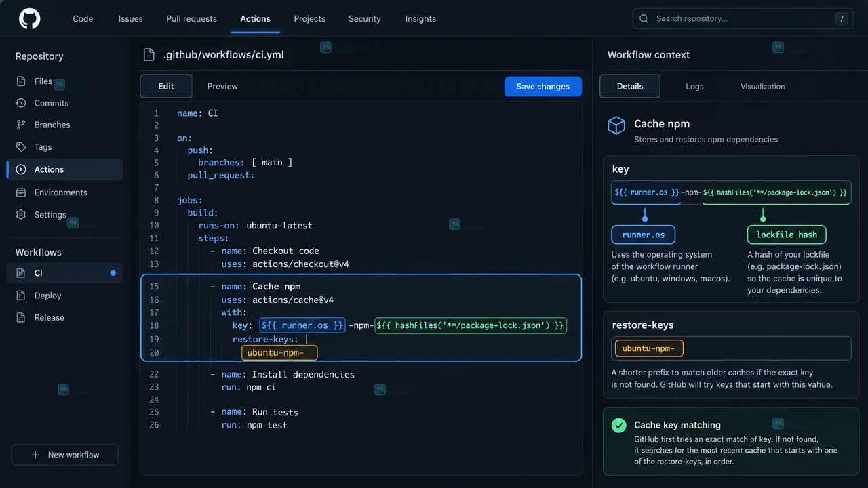Open the Visualization tab
The image size is (868, 488).
(x=763, y=87)
